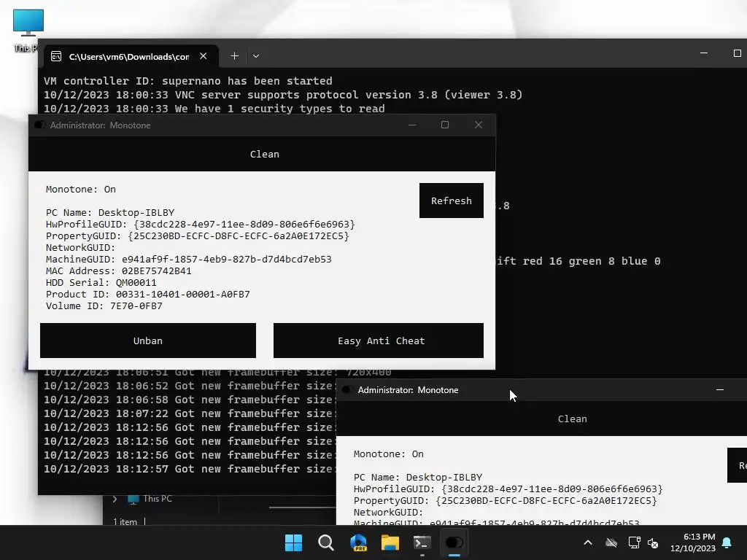The height and width of the screenshot is (560, 747).
Task: Click 'VM controller ID: supernano' terminal line
Action: point(187,81)
